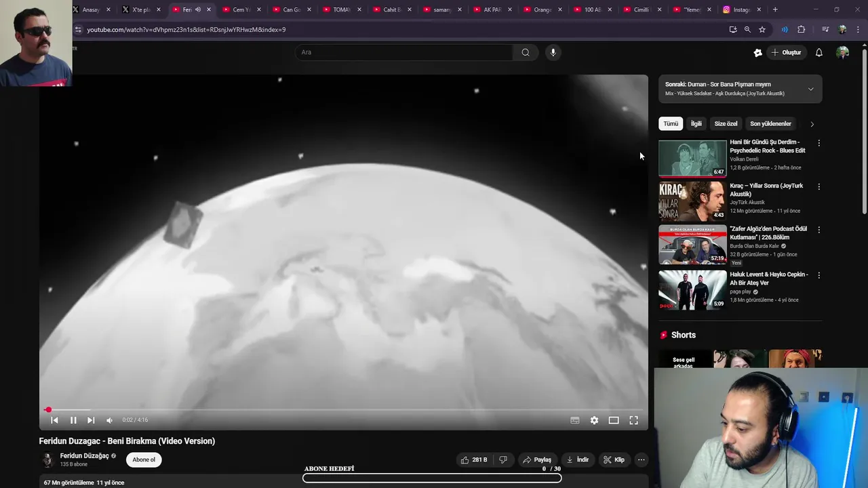Switch to theater mode view
Viewport: 868px width, 488px height.
point(614,420)
